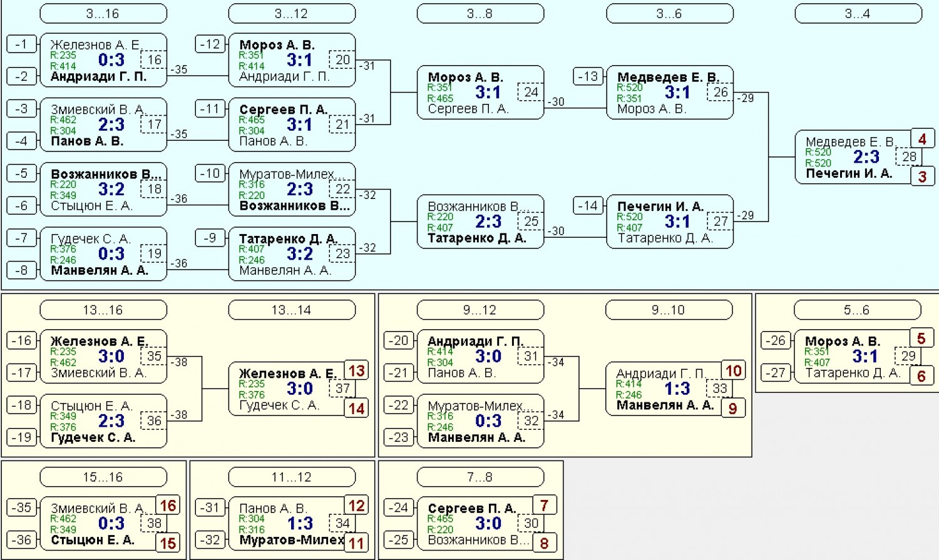939x560 pixels.
Task: Click final place badge 11
Action: [356, 543]
